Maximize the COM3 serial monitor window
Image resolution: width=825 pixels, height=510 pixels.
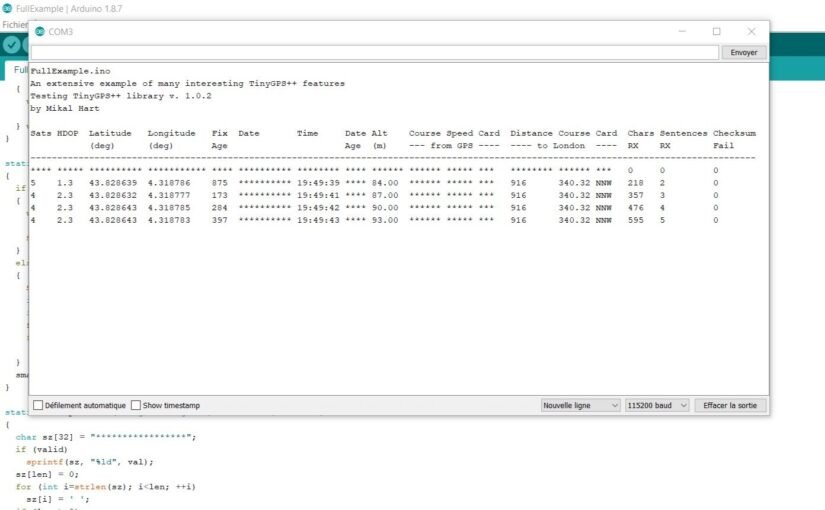(717, 32)
